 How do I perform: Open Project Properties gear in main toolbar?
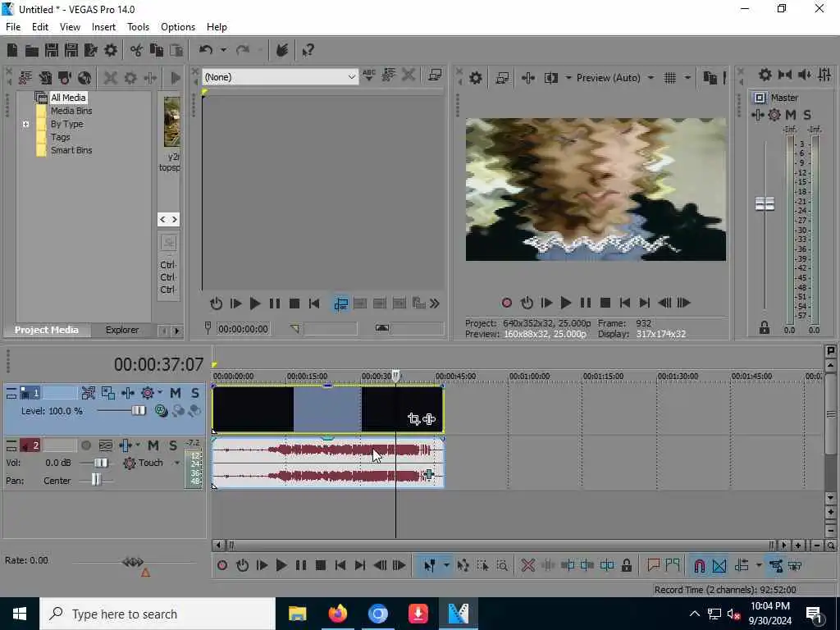(x=111, y=50)
